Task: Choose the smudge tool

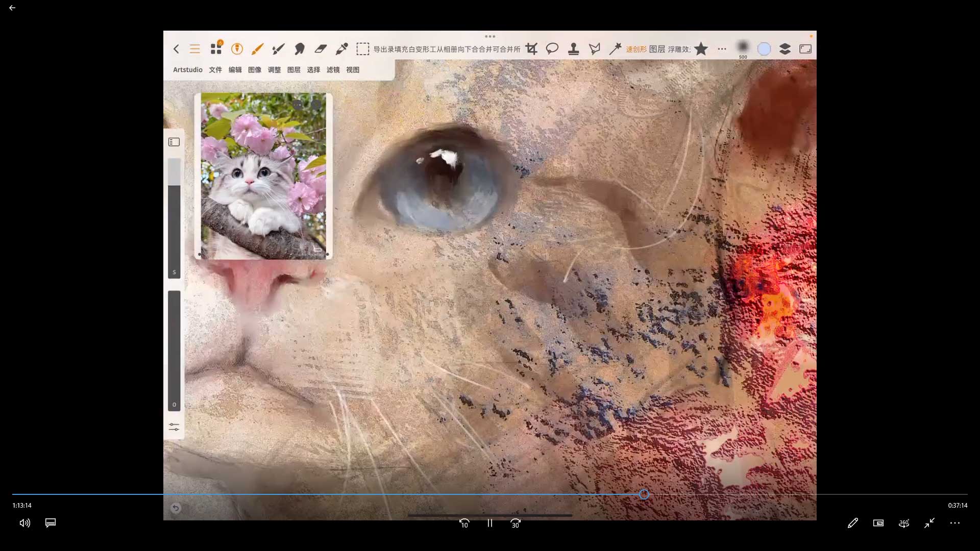Action: tap(300, 49)
